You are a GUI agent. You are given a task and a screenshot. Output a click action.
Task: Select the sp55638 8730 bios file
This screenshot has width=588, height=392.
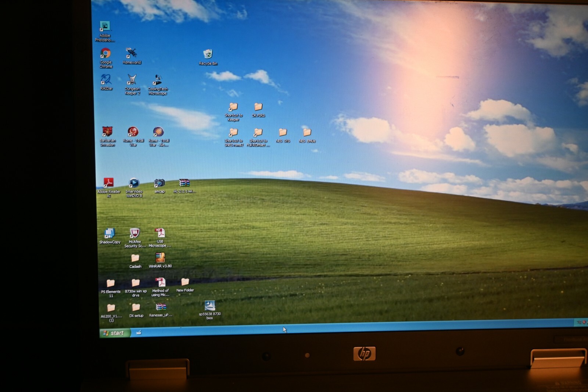(x=209, y=310)
